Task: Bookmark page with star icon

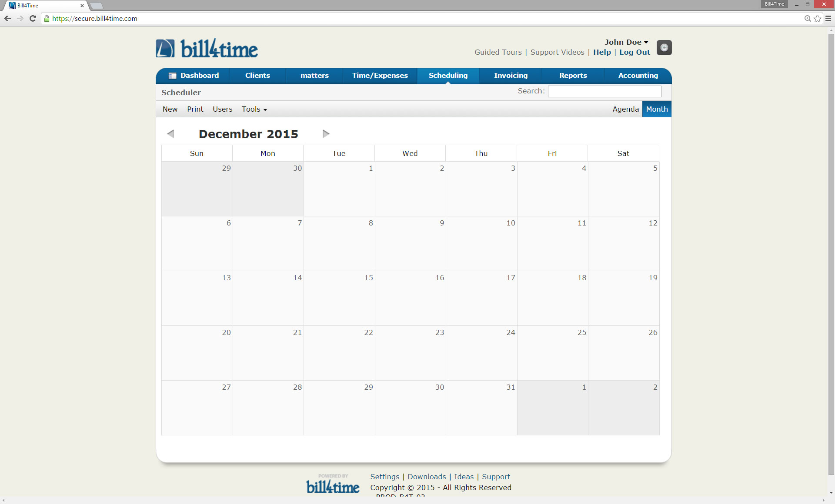Action: (818, 18)
